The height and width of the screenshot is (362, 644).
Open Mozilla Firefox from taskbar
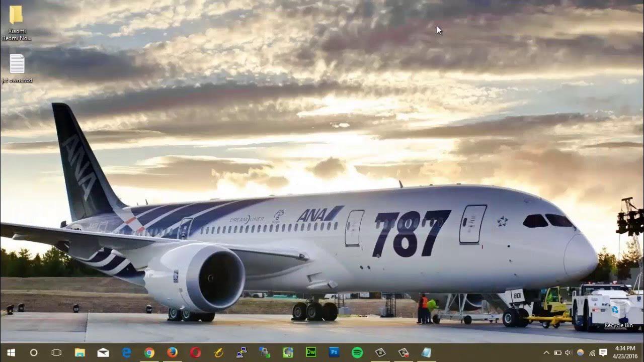(x=173, y=352)
